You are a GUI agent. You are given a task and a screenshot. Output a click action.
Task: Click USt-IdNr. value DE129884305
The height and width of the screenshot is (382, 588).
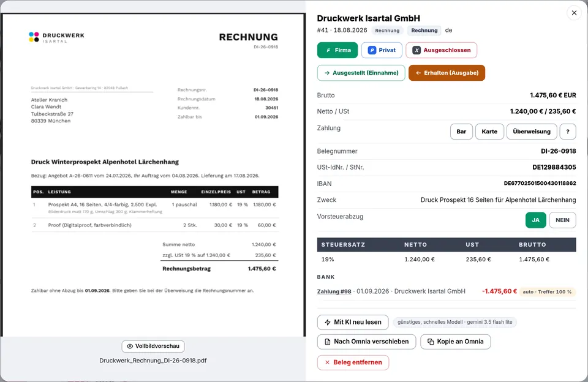(x=554, y=167)
